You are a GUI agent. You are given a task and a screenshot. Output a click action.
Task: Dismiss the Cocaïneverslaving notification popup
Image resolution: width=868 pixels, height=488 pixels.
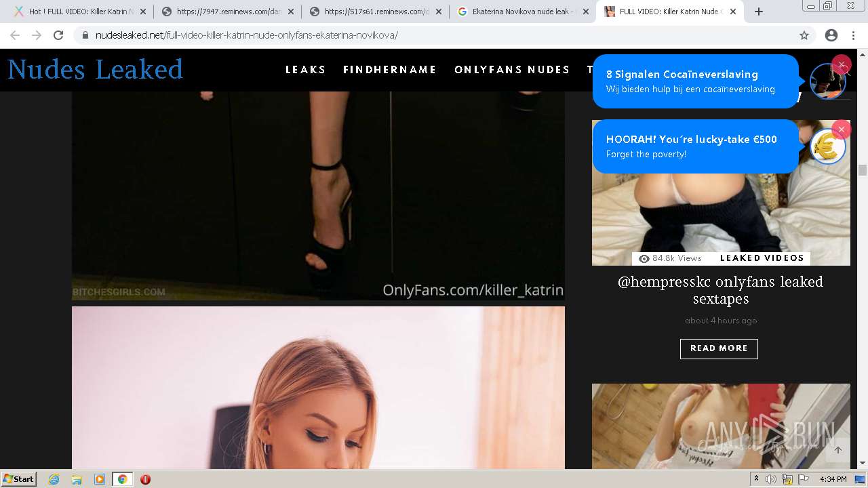pyautogui.click(x=842, y=64)
